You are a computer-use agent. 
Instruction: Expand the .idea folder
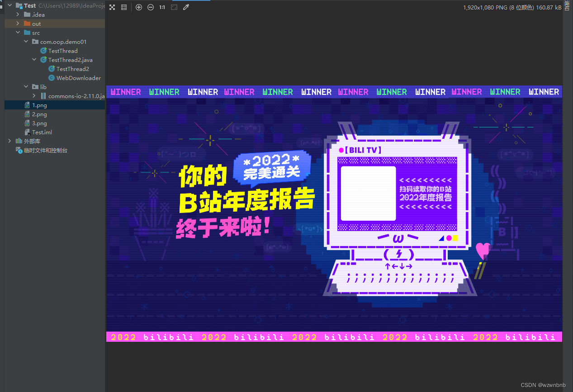[18, 14]
